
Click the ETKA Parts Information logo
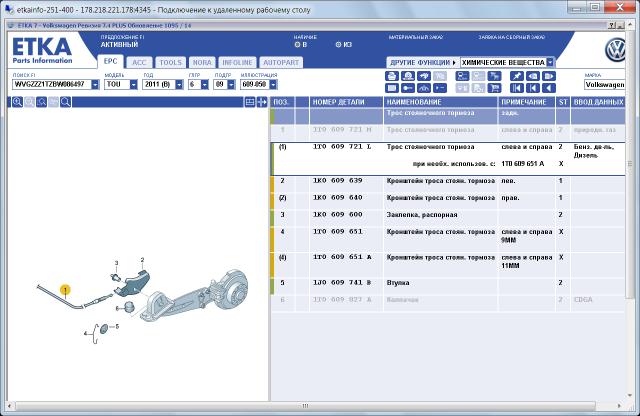tap(42, 51)
